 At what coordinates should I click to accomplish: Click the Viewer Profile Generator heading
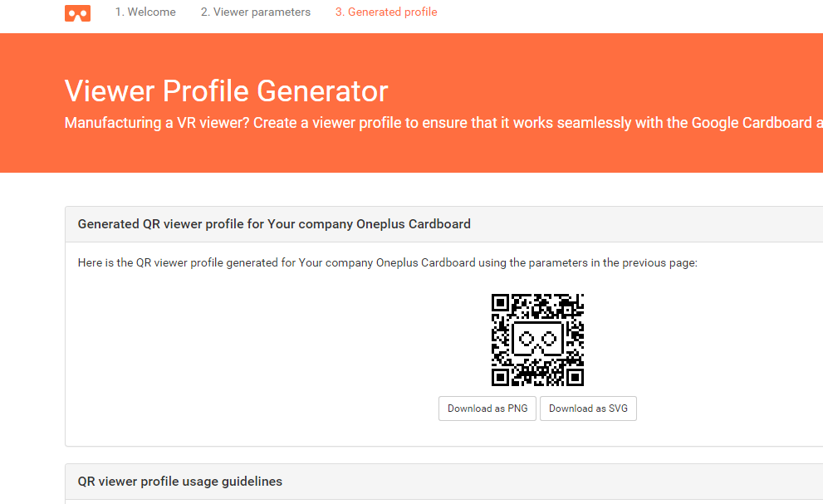(226, 91)
